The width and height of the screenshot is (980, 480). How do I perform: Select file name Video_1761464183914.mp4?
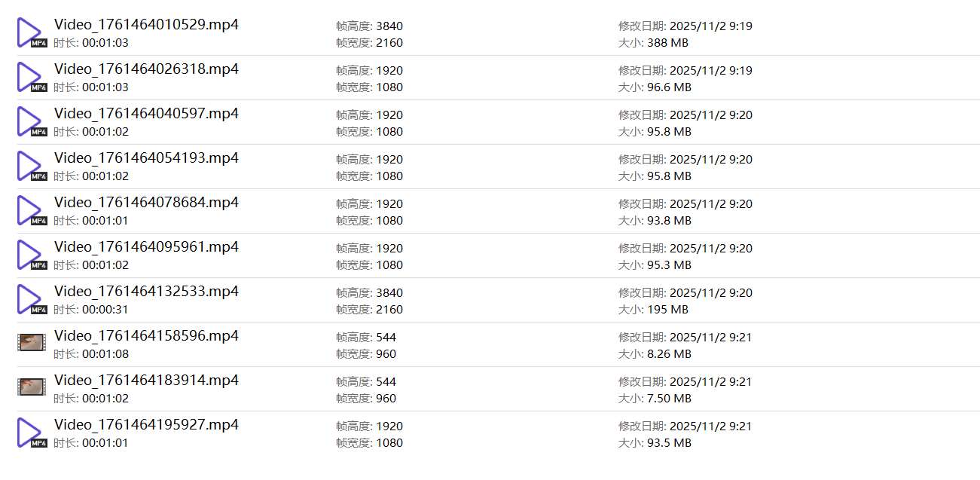tap(146, 381)
